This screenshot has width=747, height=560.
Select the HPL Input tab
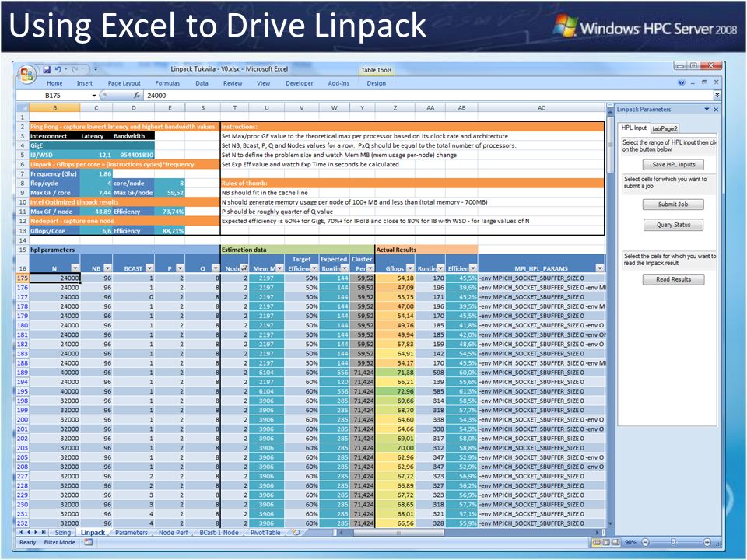634,128
